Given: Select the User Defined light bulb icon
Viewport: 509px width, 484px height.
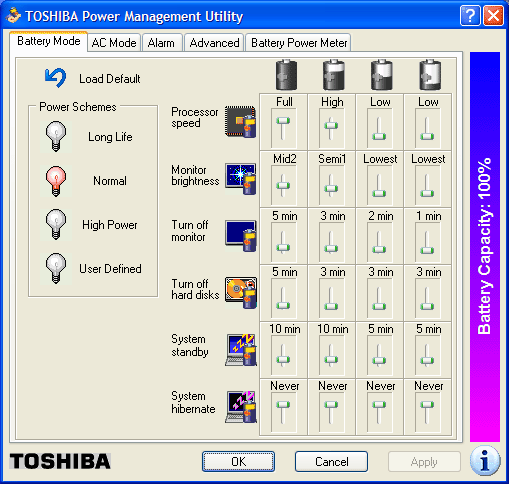Looking at the screenshot, I should click(x=56, y=269).
